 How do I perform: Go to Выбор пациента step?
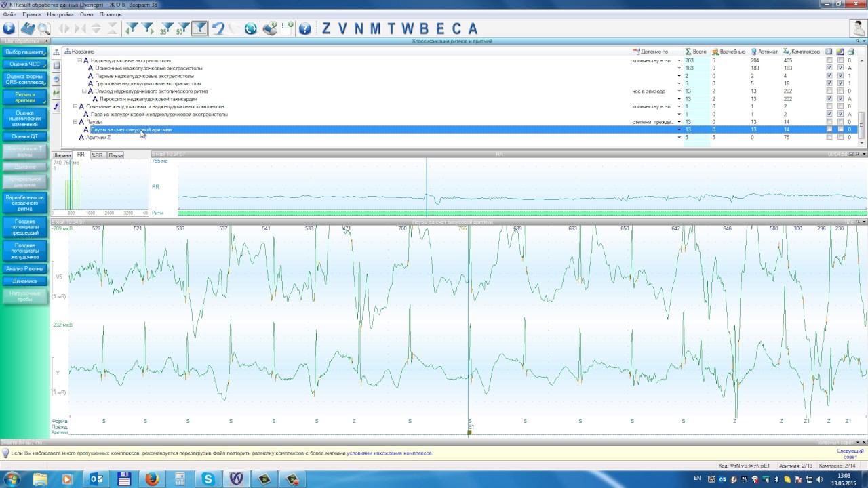coord(24,52)
